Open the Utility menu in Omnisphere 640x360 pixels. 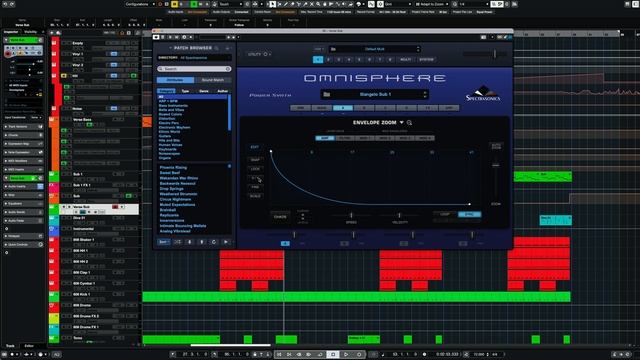[259, 54]
